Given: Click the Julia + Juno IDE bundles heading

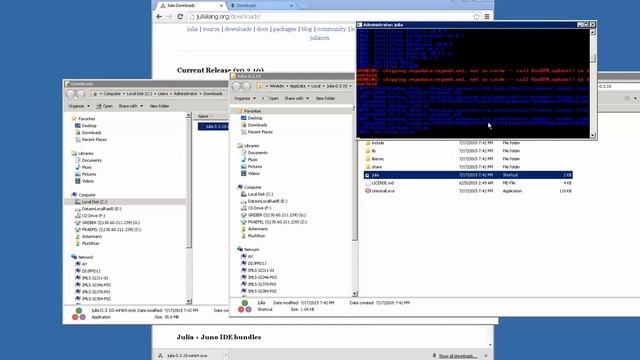Looking at the screenshot, I should 219,337.
